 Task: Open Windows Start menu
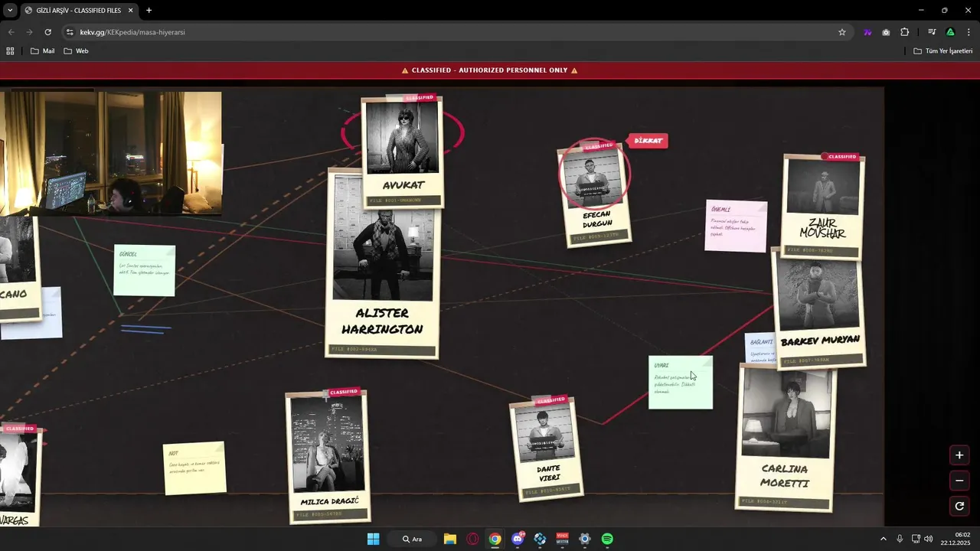click(373, 539)
